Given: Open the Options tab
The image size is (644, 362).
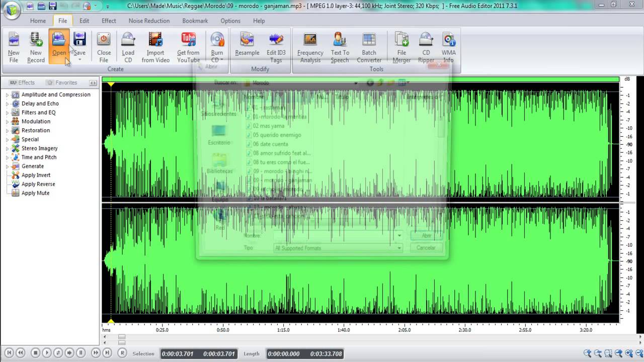Looking at the screenshot, I should (x=230, y=21).
